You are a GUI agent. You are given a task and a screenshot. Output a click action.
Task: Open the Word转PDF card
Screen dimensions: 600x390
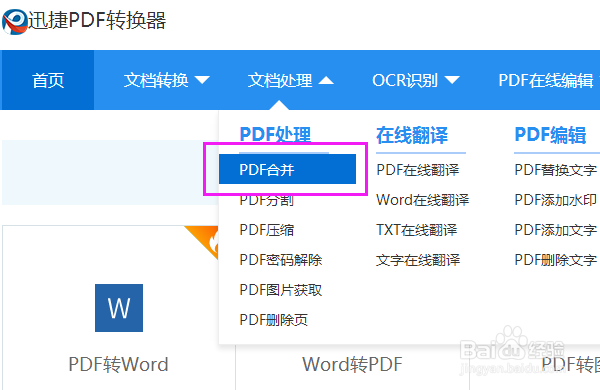tap(352, 364)
